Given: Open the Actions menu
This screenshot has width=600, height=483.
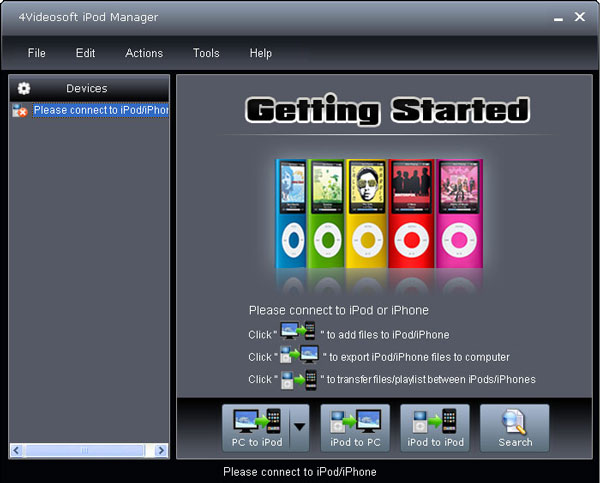Looking at the screenshot, I should (x=144, y=53).
